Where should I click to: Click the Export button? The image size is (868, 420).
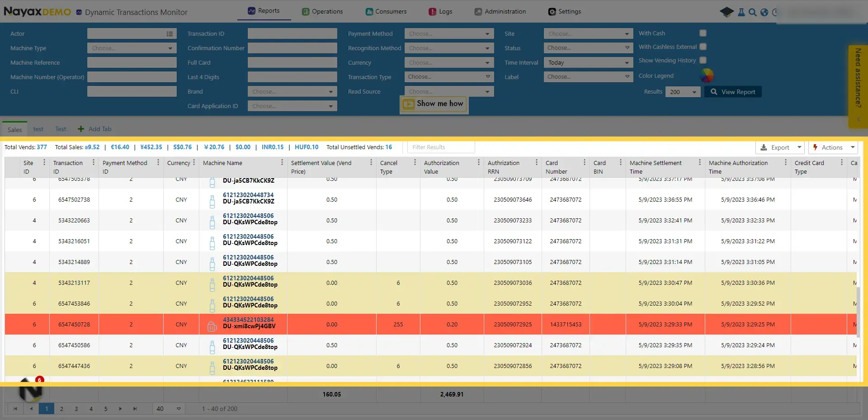point(776,147)
